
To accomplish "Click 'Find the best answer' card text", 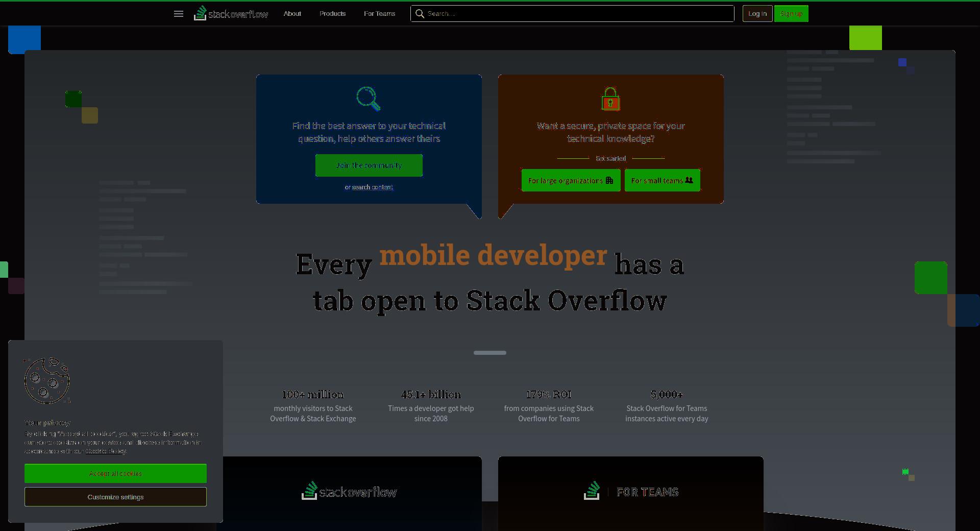I will 369,132.
